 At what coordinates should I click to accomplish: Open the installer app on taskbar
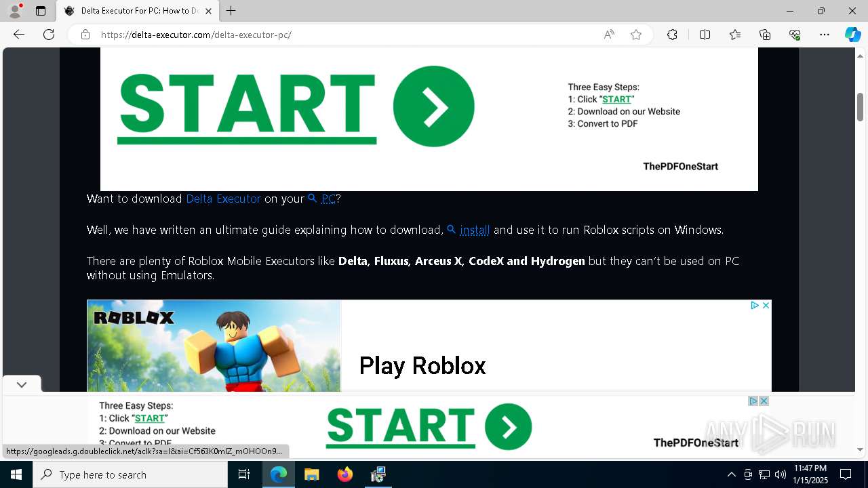coord(378,474)
